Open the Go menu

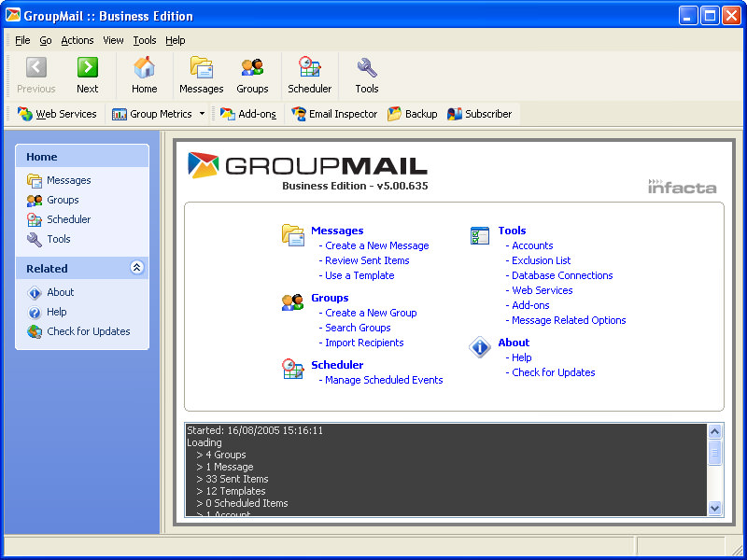click(x=45, y=40)
